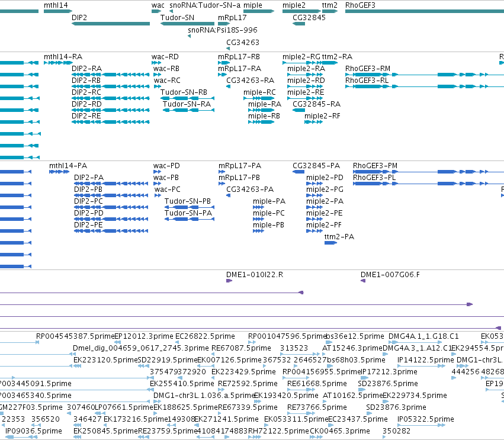Open the miple-PB coding sequence
The width and height of the screenshot is (504, 440).
pyautogui.click(x=258, y=231)
